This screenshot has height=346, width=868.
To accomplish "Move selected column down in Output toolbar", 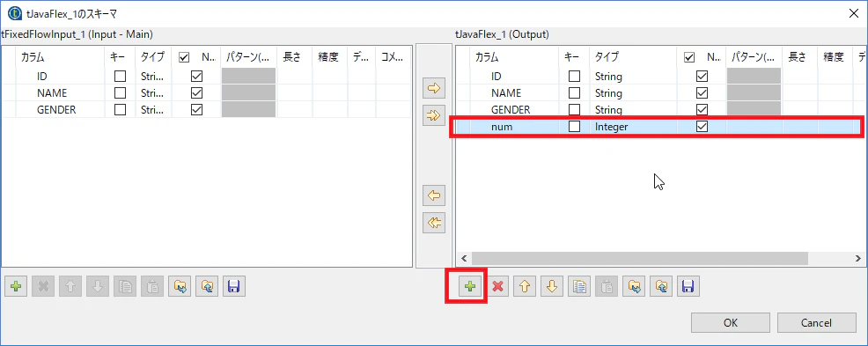I will (552, 286).
